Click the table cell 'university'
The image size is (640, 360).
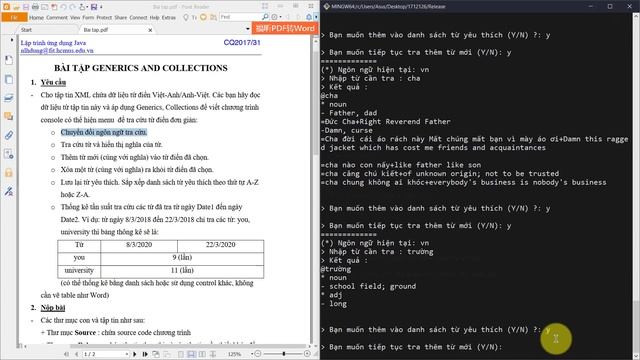click(x=79, y=270)
